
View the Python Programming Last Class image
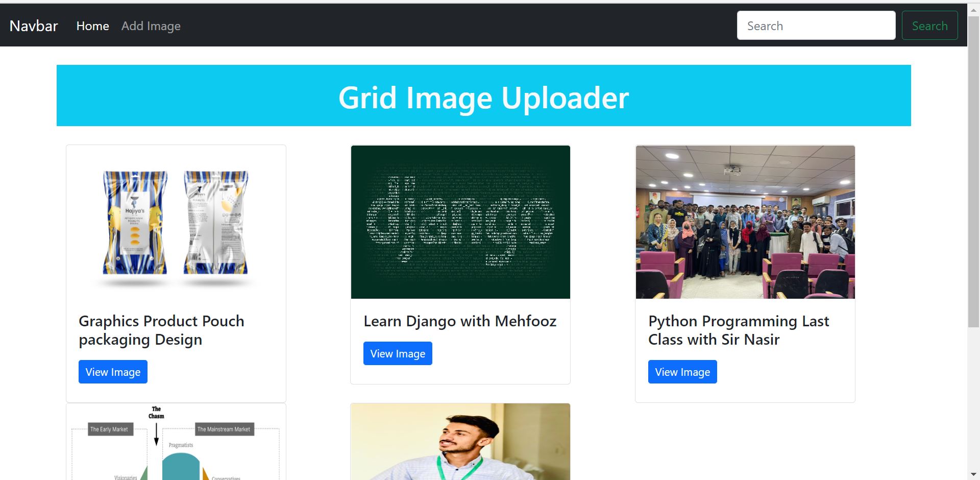682,371
